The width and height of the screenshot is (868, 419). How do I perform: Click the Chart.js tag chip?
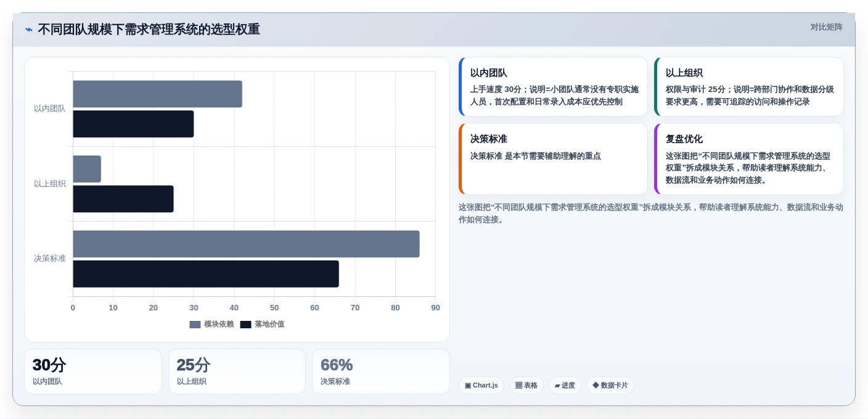tap(481, 385)
